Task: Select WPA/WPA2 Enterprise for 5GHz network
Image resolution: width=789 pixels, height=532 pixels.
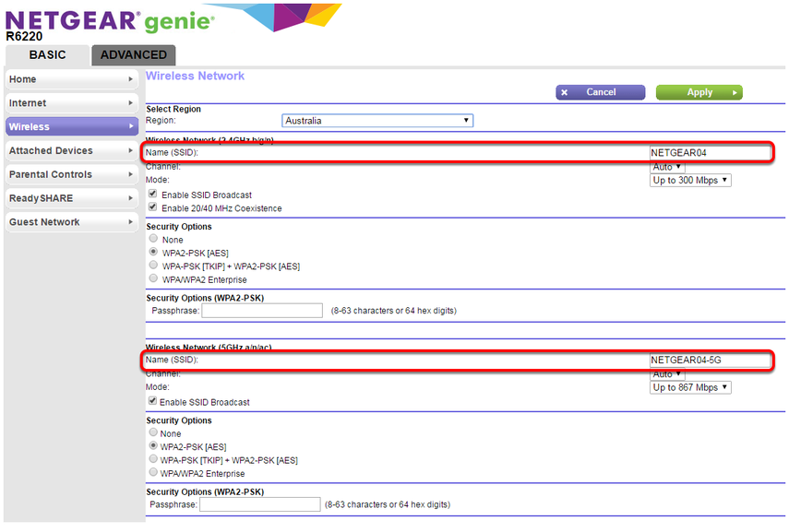Action: tap(153, 472)
